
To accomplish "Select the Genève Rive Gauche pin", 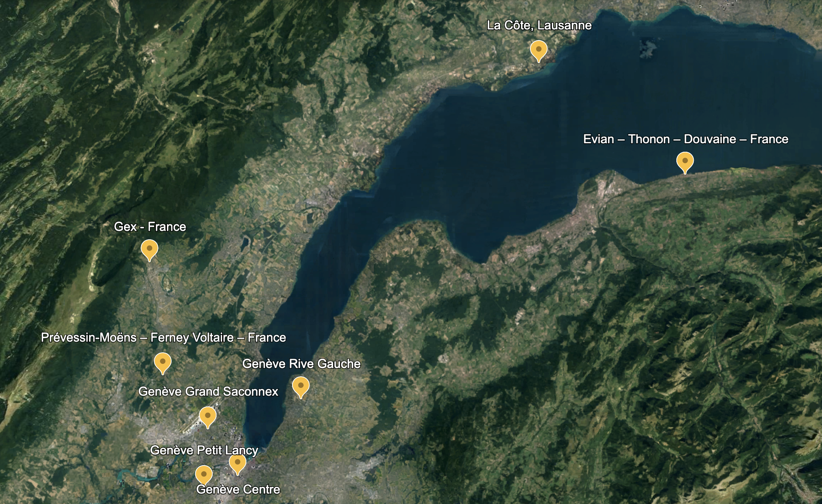I will tap(301, 386).
